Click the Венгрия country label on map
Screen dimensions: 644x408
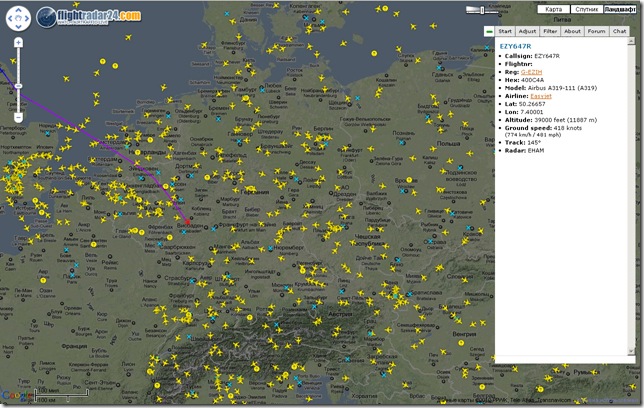point(464,334)
